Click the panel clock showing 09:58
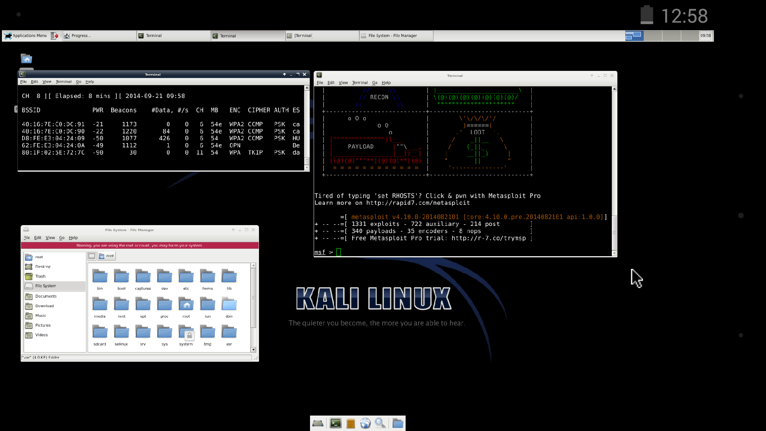766x431 pixels. pyautogui.click(x=705, y=36)
